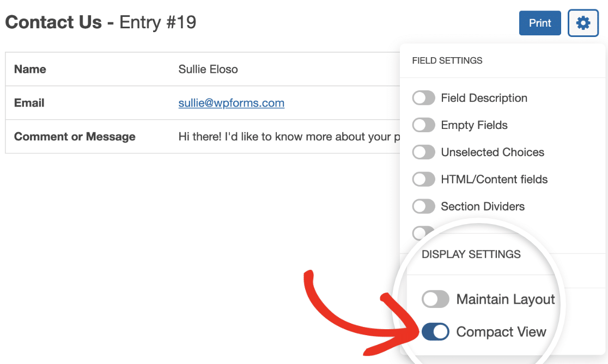608x364 pixels.
Task: Click the settings gear icon
Action: [x=583, y=23]
